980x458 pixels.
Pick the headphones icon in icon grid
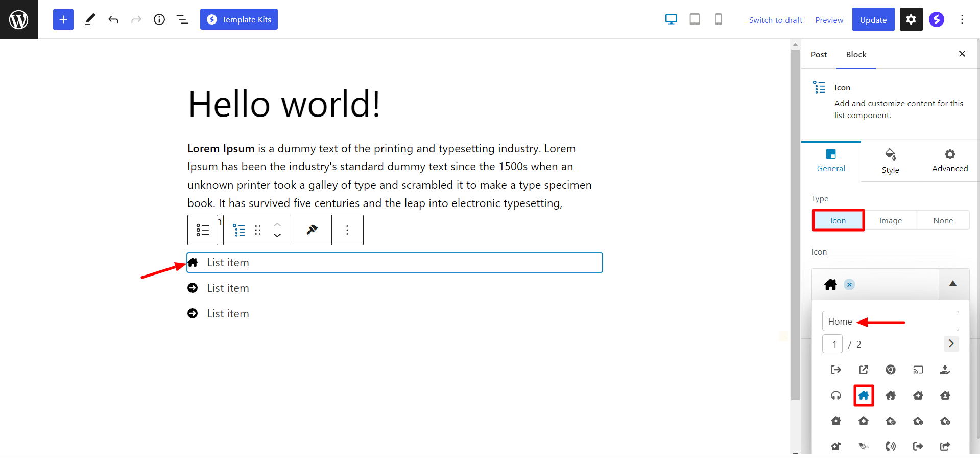tap(836, 395)
